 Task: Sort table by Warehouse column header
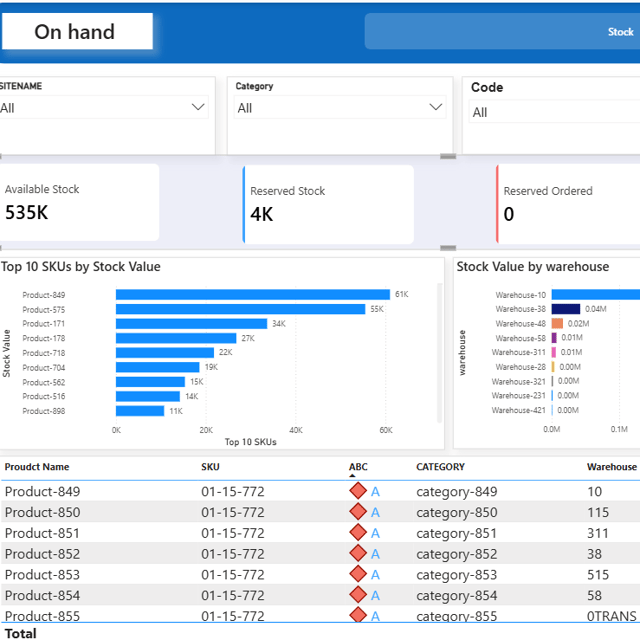coord(612,467)
